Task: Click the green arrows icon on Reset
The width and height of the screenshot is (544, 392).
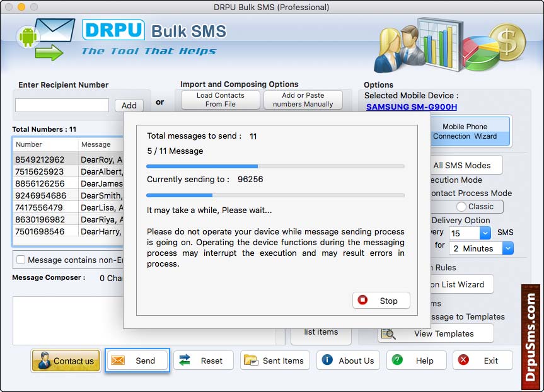Action: [x=185, y=360]
